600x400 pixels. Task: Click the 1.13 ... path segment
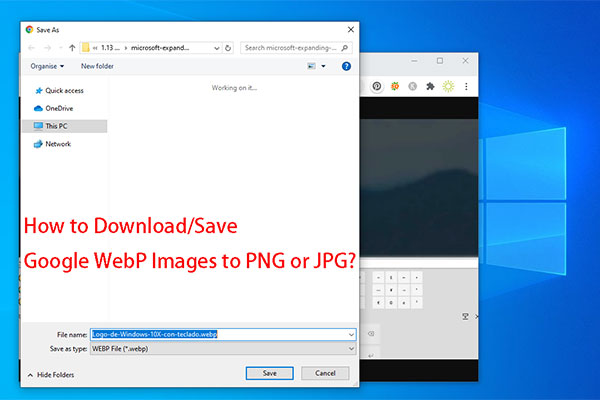point(110,48)
